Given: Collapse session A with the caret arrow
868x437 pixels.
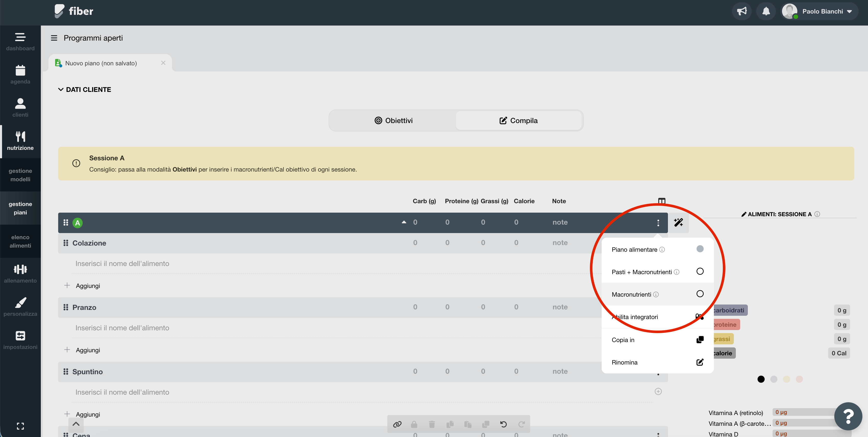Looking at the screenshot, I should pyautogui.click(x=404, y=222).
